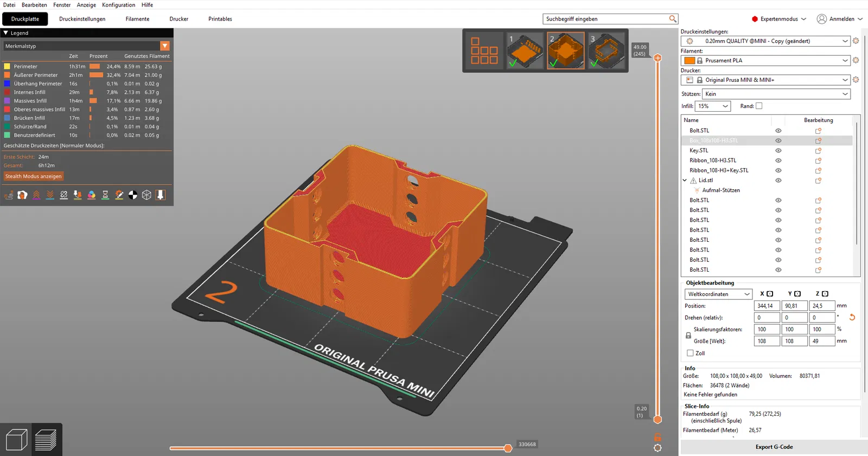Switch to 3D editor view cube icon
This screenshot has height=456, width=868.
[x=16, y=440]
